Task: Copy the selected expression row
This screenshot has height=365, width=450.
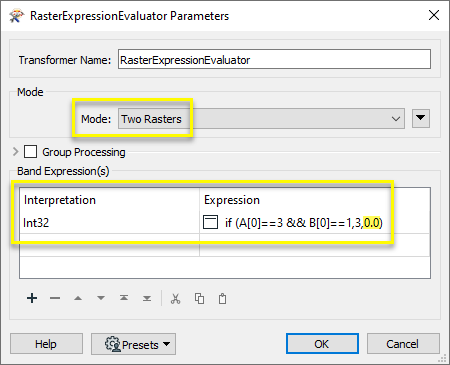Action: click(x=199, y=299)
